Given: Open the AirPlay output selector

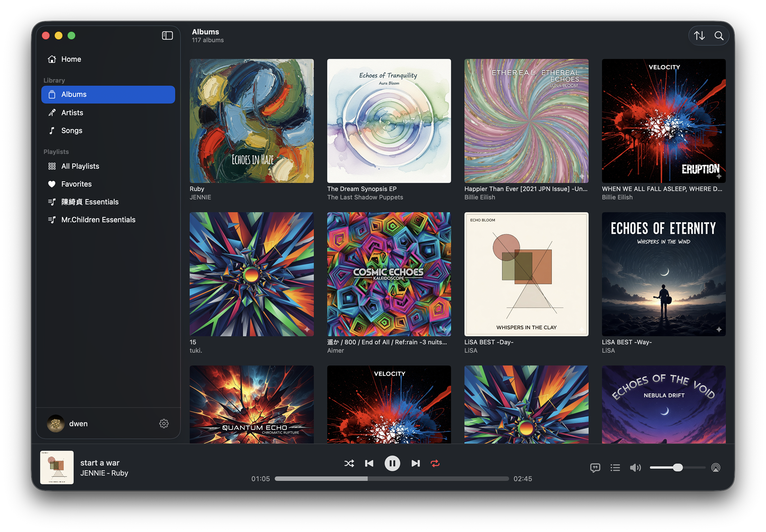Looking at the screenshot, I should (716, 468).
